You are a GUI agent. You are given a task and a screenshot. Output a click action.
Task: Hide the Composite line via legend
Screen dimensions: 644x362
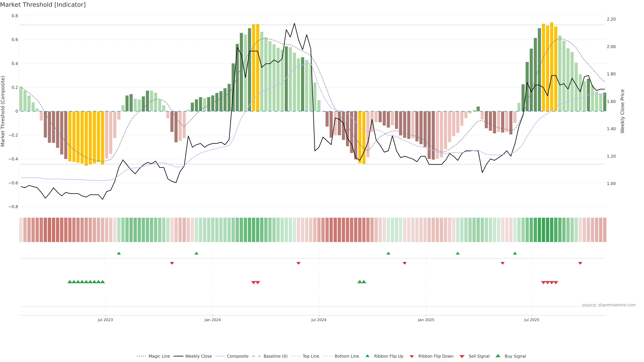237,356
